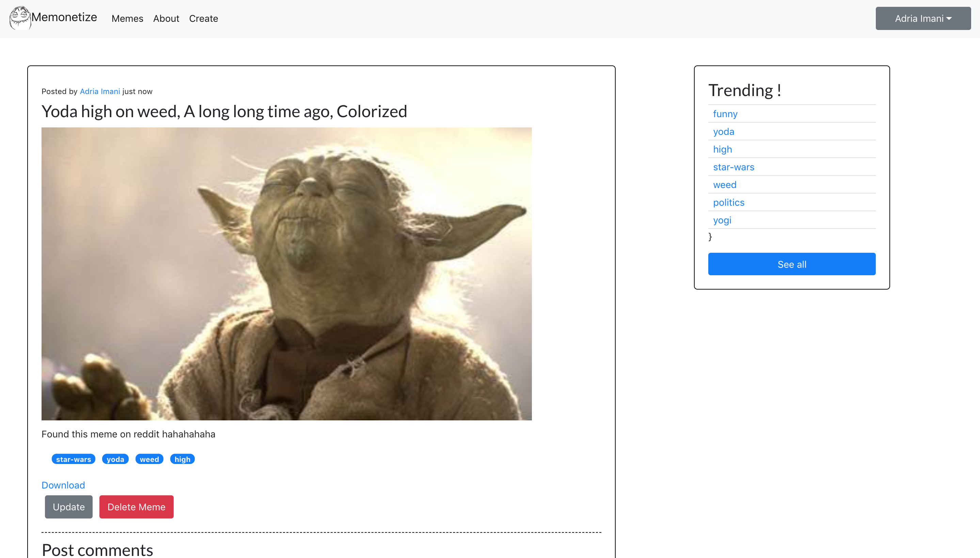The width and height of the screenshot is (980, 558).
Task: Select the yoda tag badge under the meme
Action: pos(115,459)
